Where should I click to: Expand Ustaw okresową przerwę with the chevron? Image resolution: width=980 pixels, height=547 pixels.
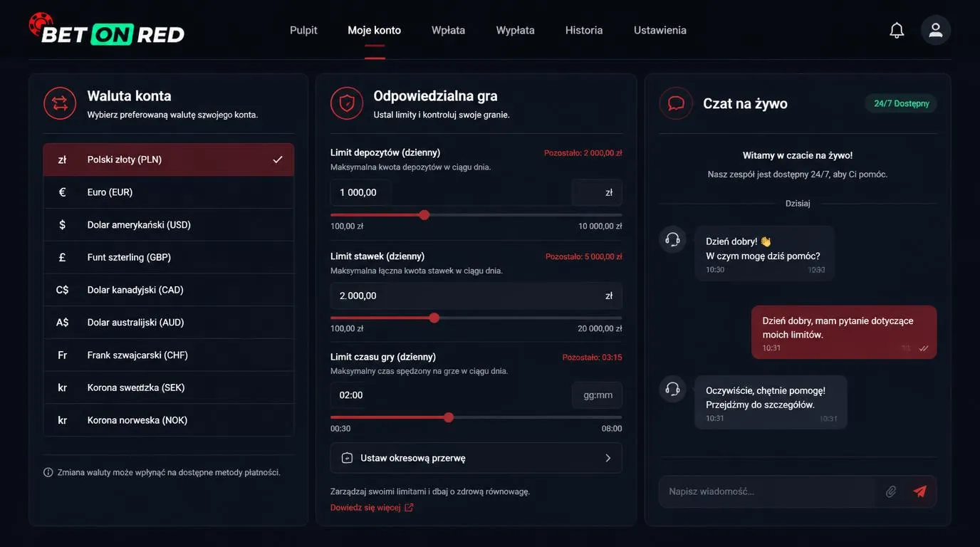pos(608,458)
